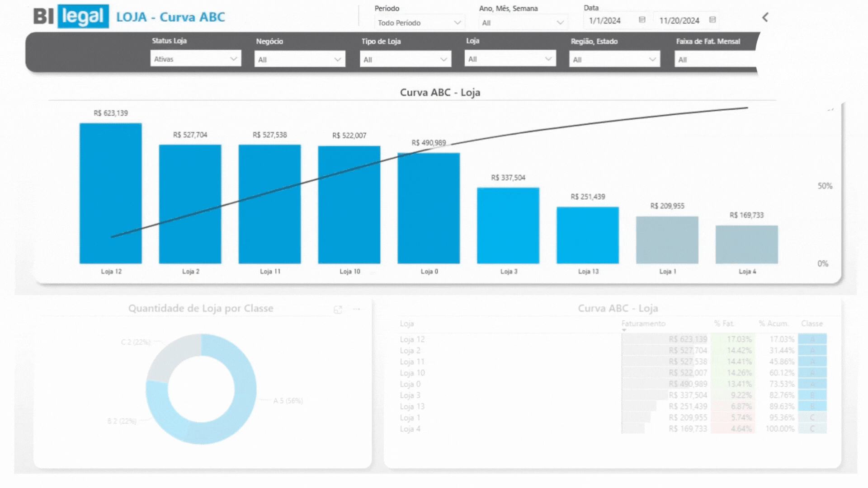Sort table by % Acum. column header
868x488 pixels.
(773, 324)
